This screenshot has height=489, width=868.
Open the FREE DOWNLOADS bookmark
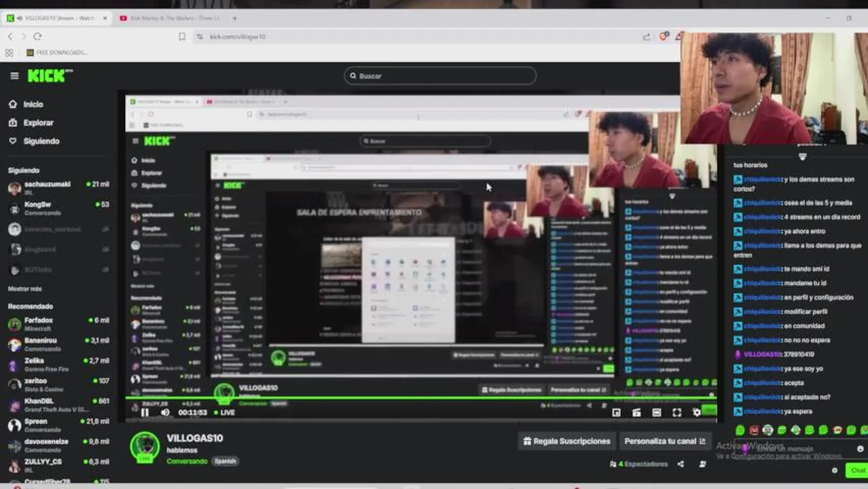[x=56, y=52]
